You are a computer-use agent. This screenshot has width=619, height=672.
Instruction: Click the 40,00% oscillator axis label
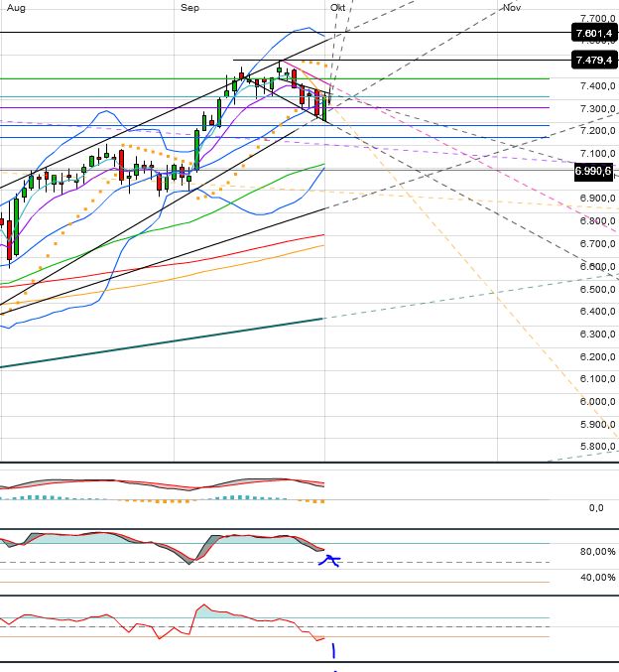click(x=598, y=578)
